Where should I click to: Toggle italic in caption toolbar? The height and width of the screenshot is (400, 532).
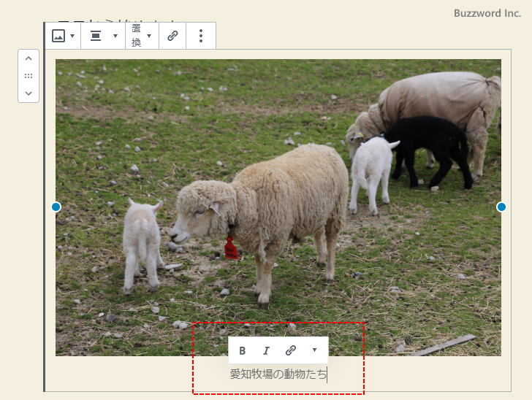[266, 350]
